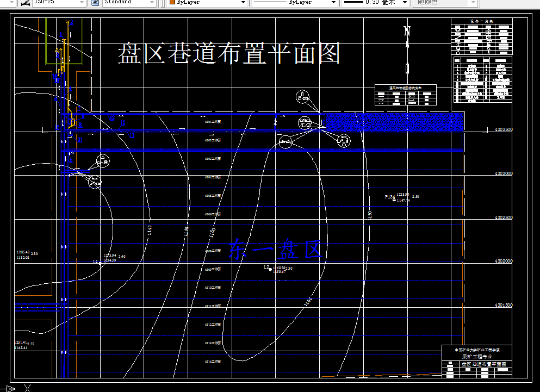The image size is (540, 392).
Task: Select the 4112工作面 label
Action: tap(213, 325)
